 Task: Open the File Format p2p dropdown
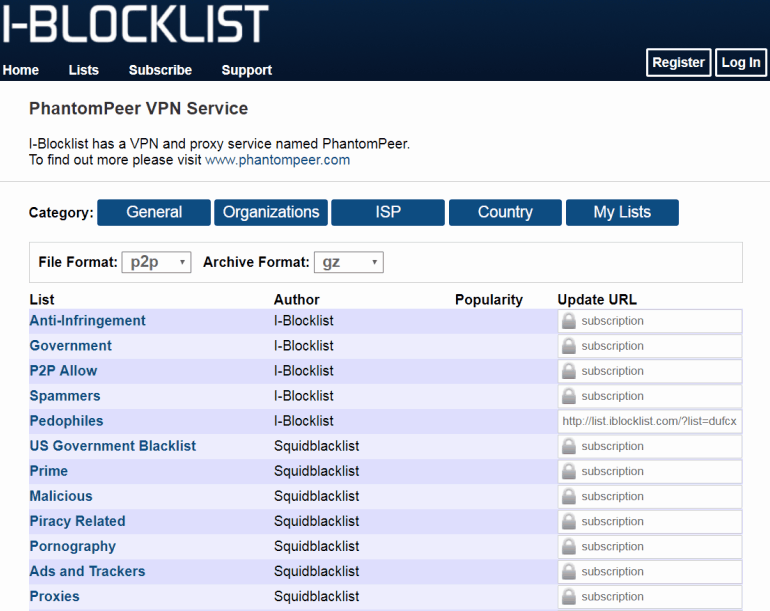tap(156, 262)
